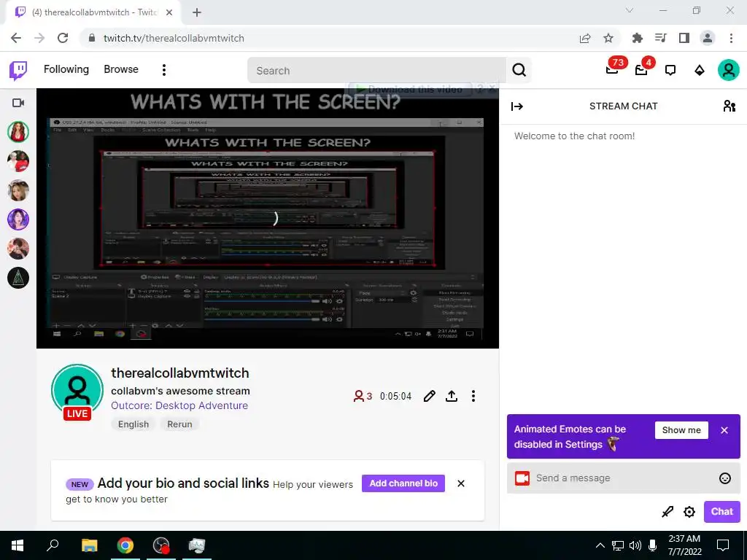Open third followed channel avatar in sidebar

18,190
